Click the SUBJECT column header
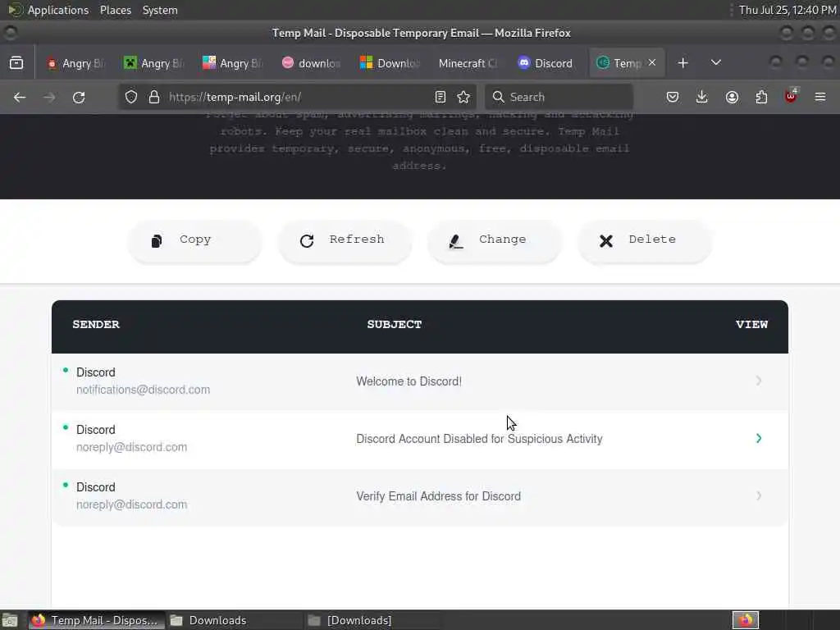Image resolution: width=840 pixels, height=630 pixels. coord(395,325)
